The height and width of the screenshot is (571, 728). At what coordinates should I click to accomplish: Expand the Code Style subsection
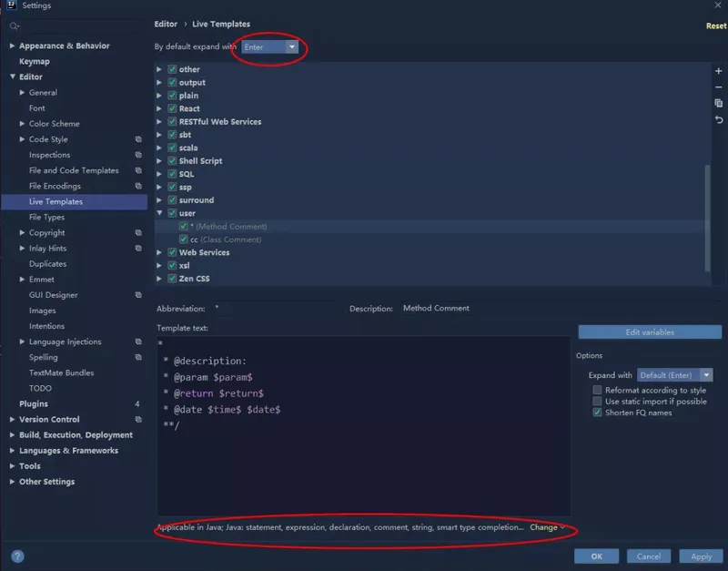22,139
